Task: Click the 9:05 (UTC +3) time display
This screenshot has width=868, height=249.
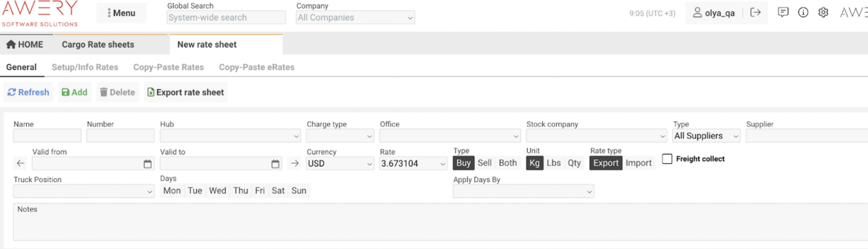Action: click(x=652, y=13)
